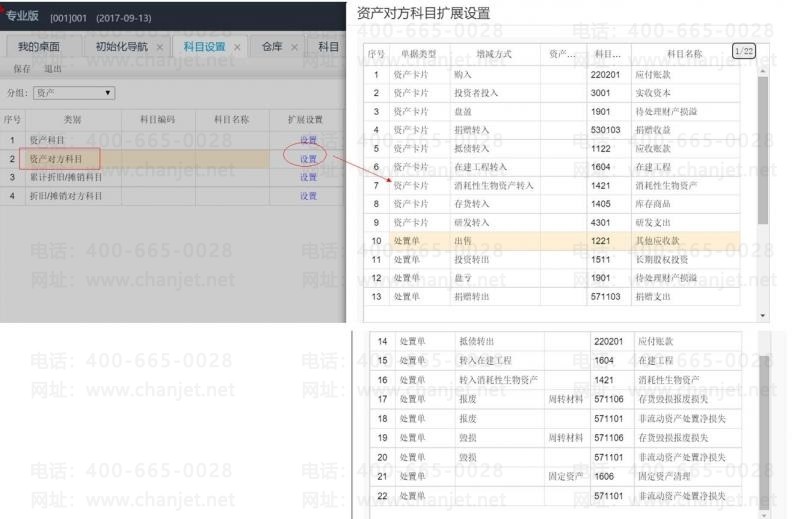Image resolution: width=800 pixels, height=519 pixels.
Task: Click the 扩展设置 column header
Action: [305, 119]
